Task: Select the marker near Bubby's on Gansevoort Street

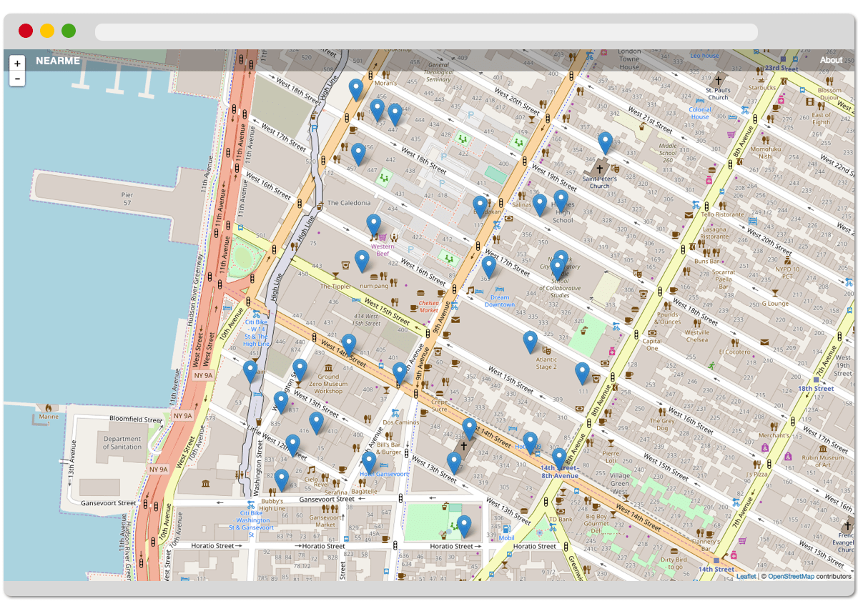Action: 282,476
